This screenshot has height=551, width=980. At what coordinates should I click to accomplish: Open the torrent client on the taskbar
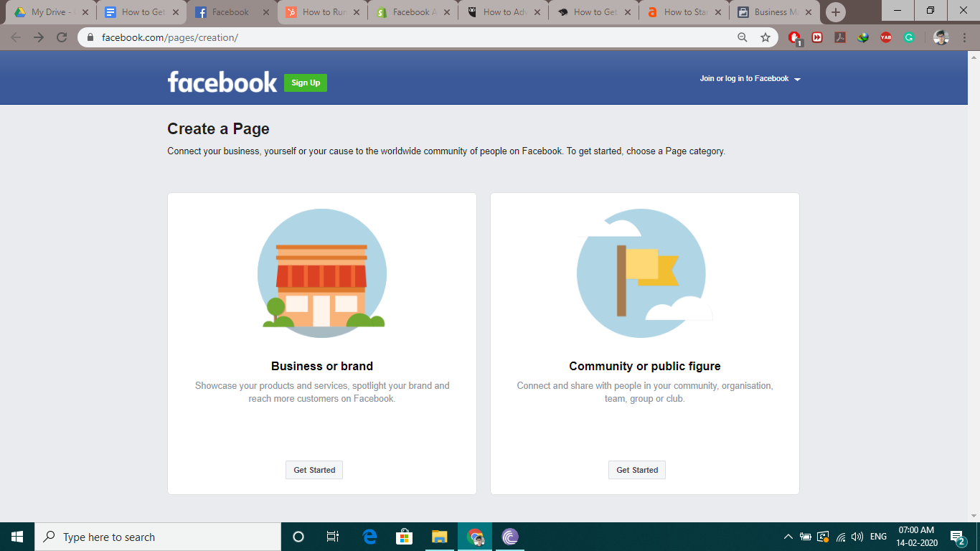(x=510, y=537)
